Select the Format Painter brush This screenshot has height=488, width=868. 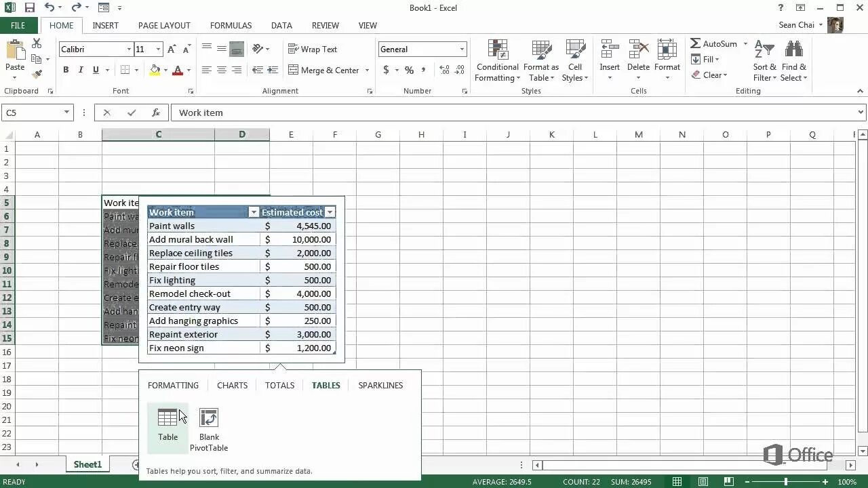[37, 74]
